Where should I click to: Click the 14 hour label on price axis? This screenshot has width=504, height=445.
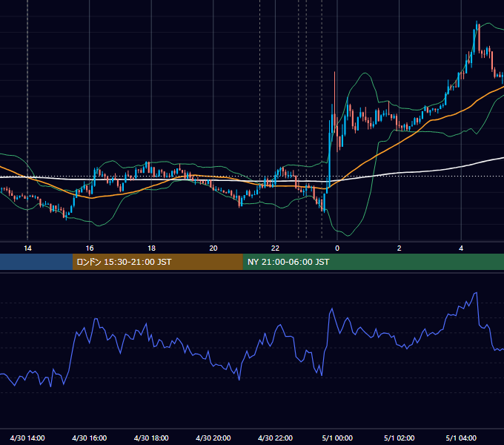[x=27, y=248]
